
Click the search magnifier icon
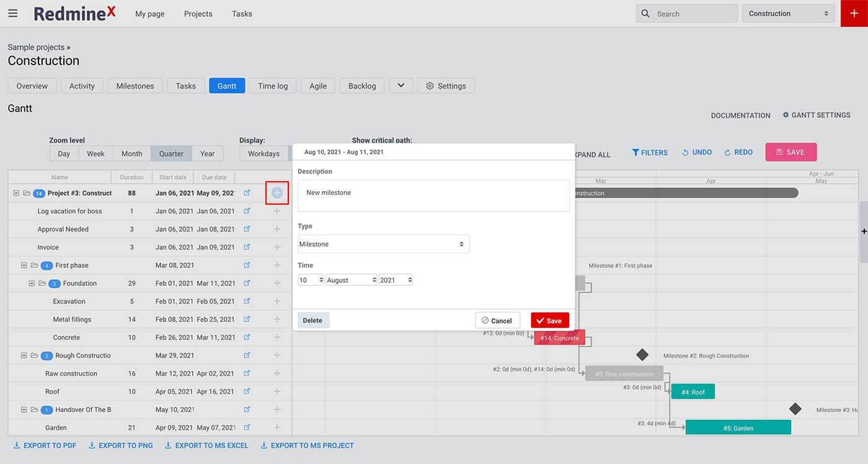click(x=645, y=13)
